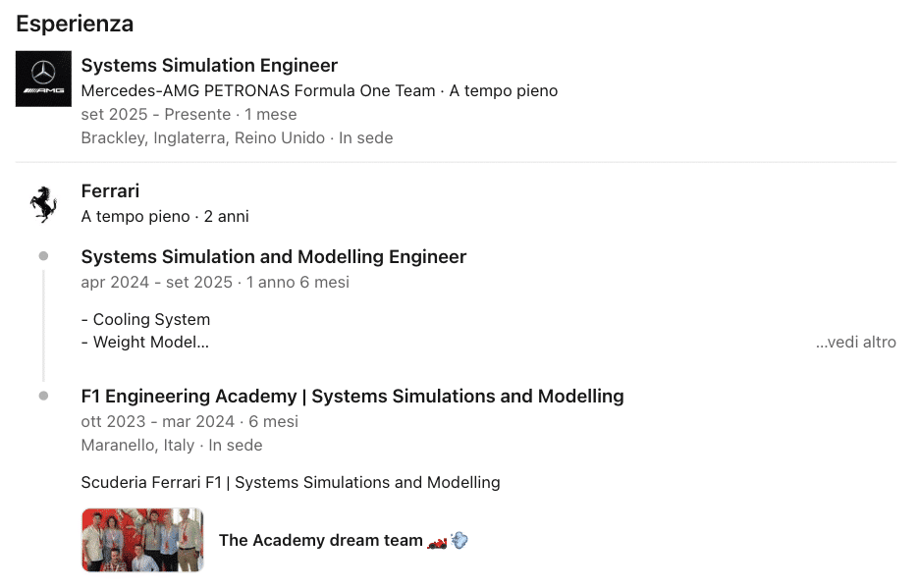Click the "set 2025 - Presente" date line
Viewport: 919px width, 588px height.
(x=155, y=115)
